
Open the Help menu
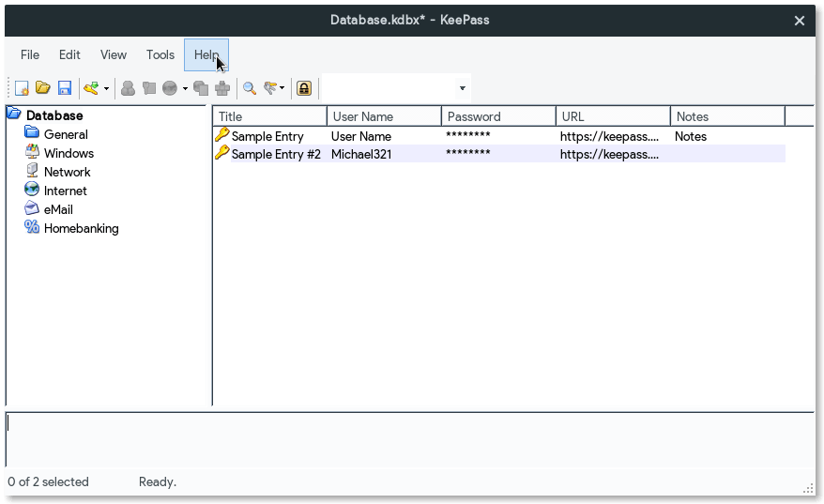pyautogui.click(x=206, y=54)
